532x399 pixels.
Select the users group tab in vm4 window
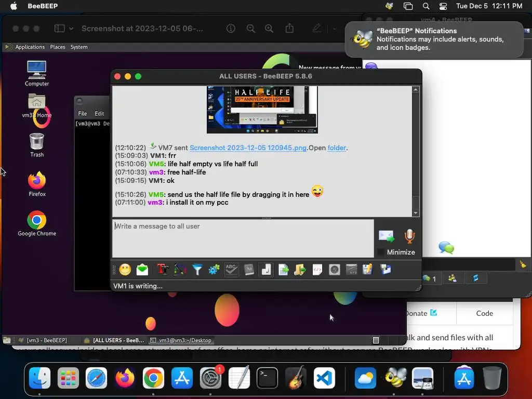coord(453,278)
